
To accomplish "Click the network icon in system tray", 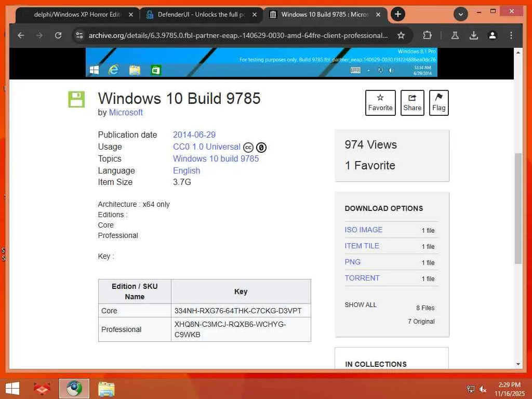I will click(x=471, y=389).
